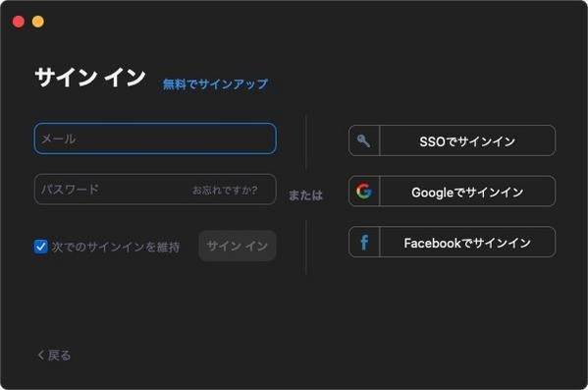This screenshot has width=588, height=390.
Task: Minimize the window with the yellow button
Action: tap(38, 22)
